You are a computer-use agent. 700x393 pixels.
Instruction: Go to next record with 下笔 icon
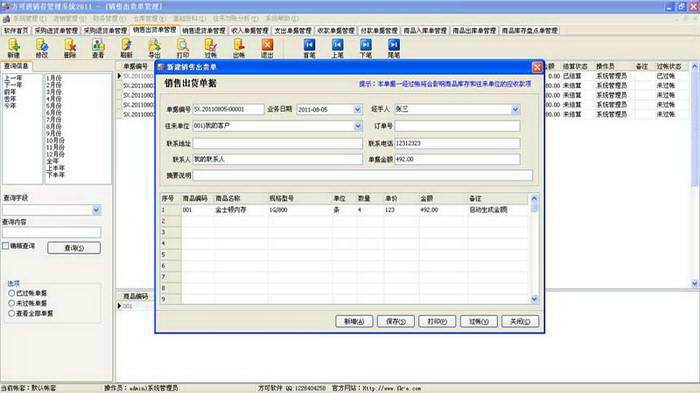coord(366,48)
